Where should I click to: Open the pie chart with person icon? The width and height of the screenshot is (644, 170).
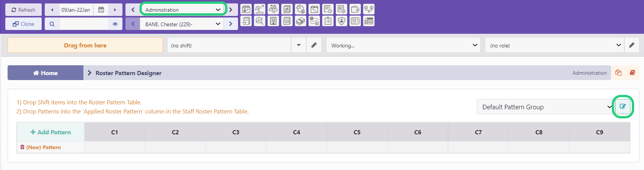301,9
